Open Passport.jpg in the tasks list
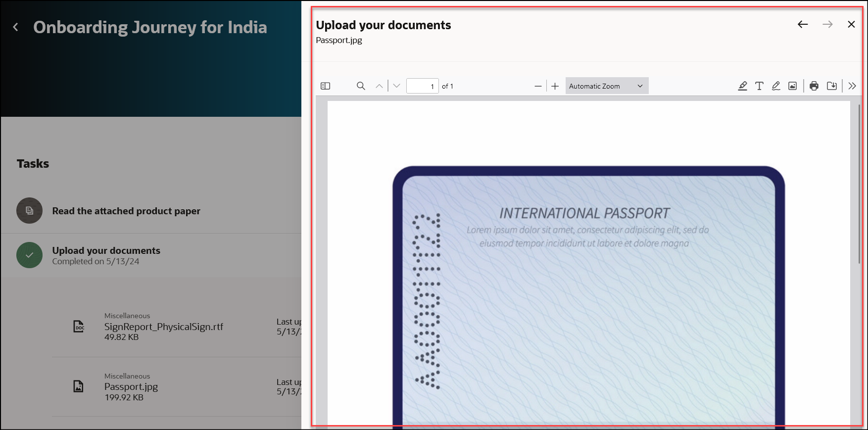Screen dimensions: 868x430 click(131, 387)
